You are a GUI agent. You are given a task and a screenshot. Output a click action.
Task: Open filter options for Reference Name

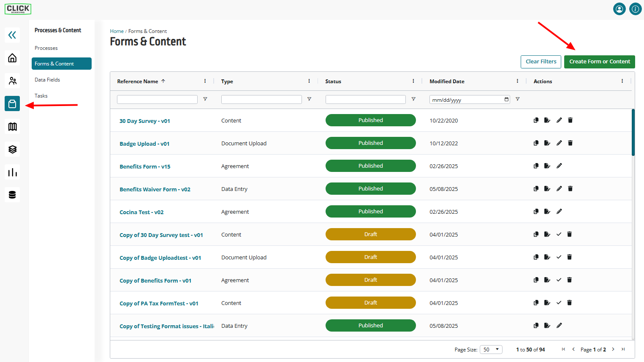(205, 99)
